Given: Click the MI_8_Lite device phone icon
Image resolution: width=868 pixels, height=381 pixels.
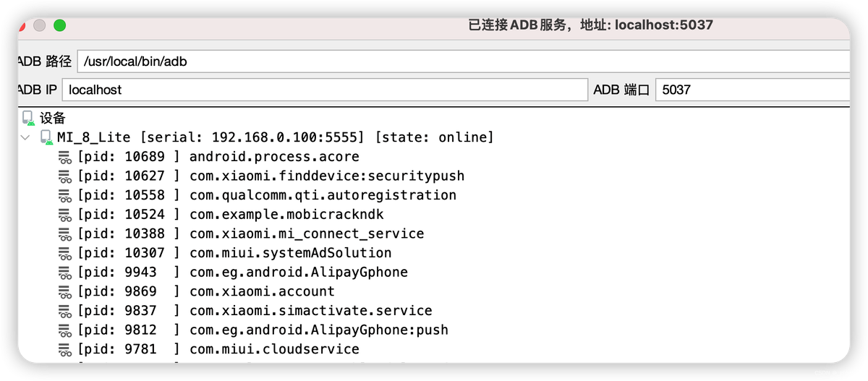Looking at the screenshot, I should 47,137.
